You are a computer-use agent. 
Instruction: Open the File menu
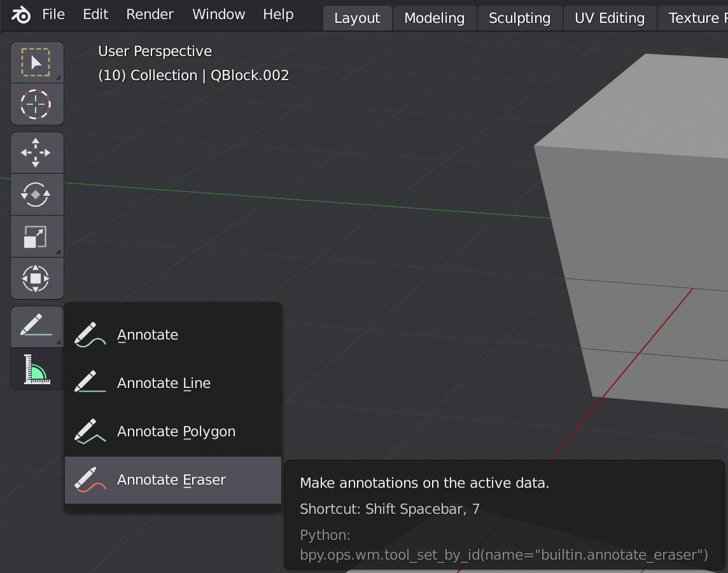point(53,14)
